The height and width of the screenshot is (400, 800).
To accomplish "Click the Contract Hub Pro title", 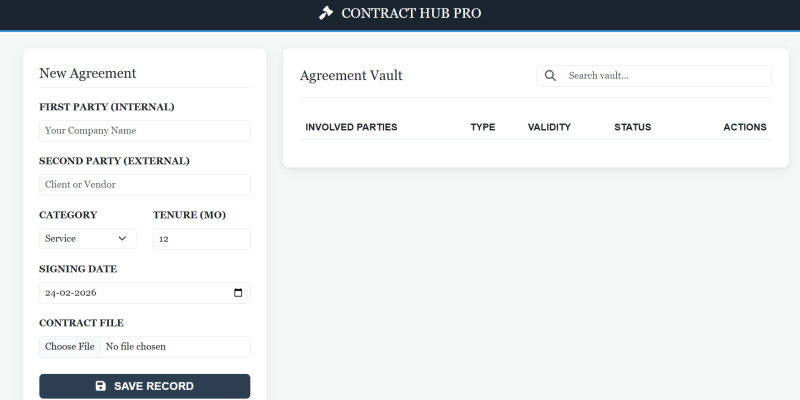I will click(x=411, y=14).
